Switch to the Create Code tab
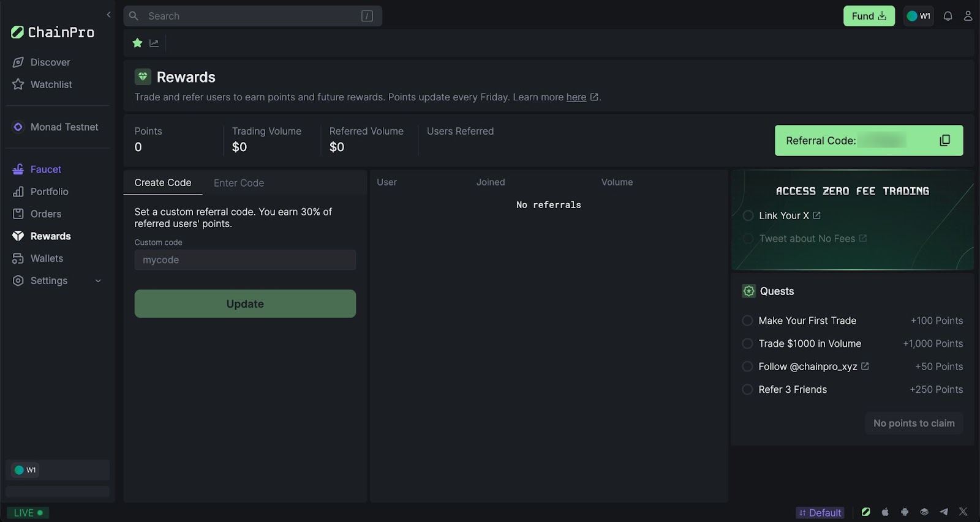 pyautogui.click(x=163, y=182)
